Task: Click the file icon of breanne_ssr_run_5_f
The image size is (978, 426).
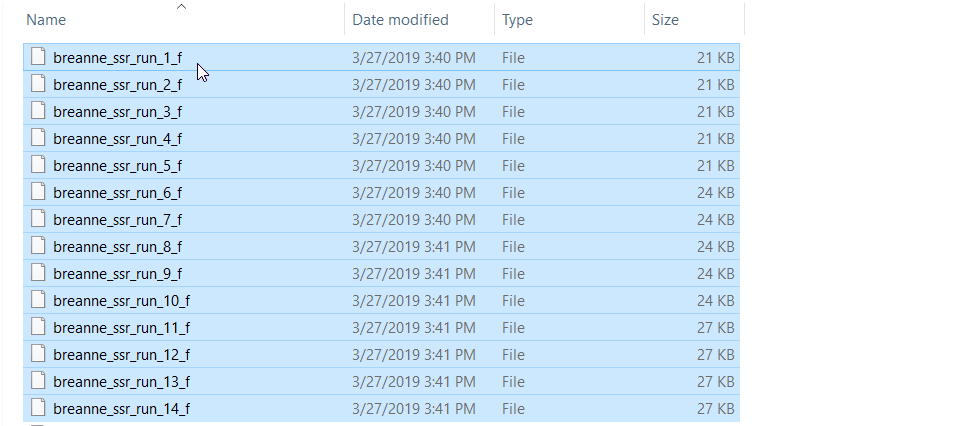Action: pos(39,165)
